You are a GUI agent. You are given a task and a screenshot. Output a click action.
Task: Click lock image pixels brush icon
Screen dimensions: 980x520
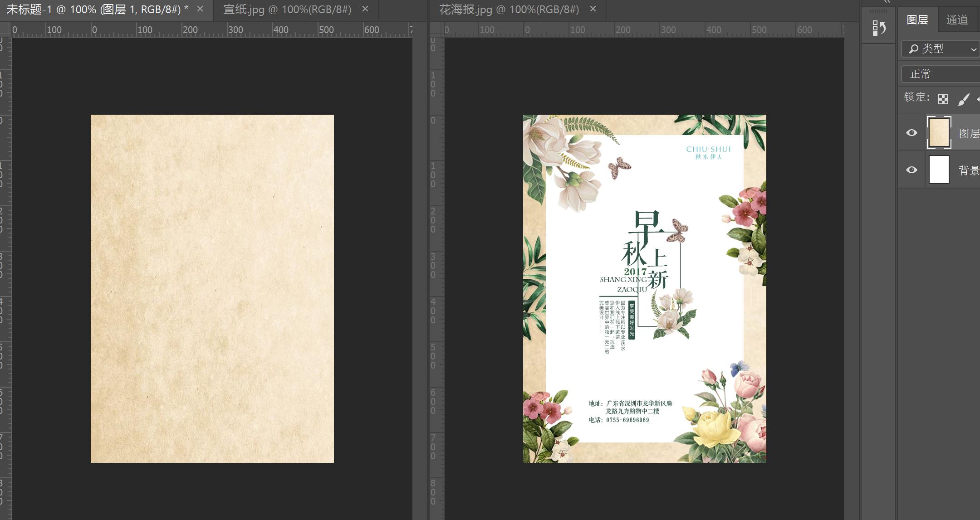tap(963, 99)
